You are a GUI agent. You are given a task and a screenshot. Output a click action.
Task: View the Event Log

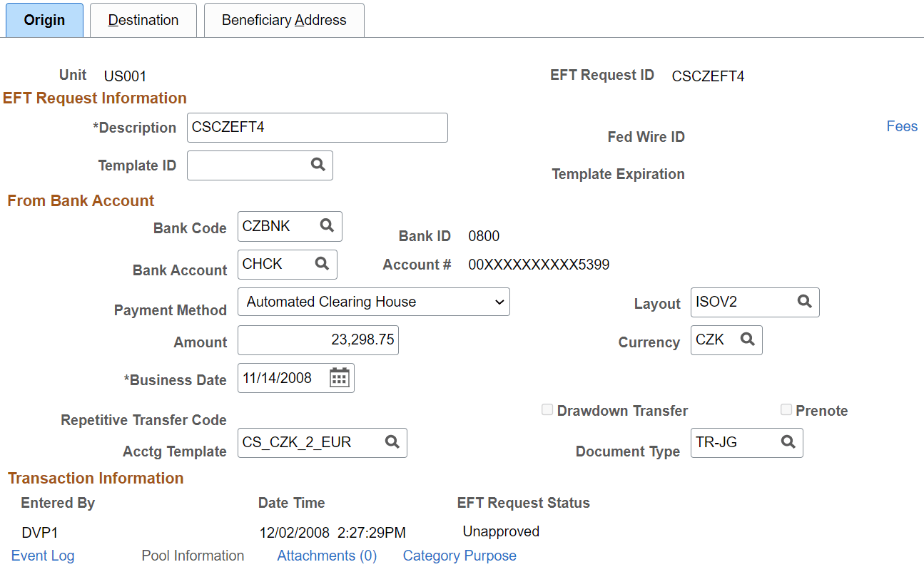click(x=42, y=556)
